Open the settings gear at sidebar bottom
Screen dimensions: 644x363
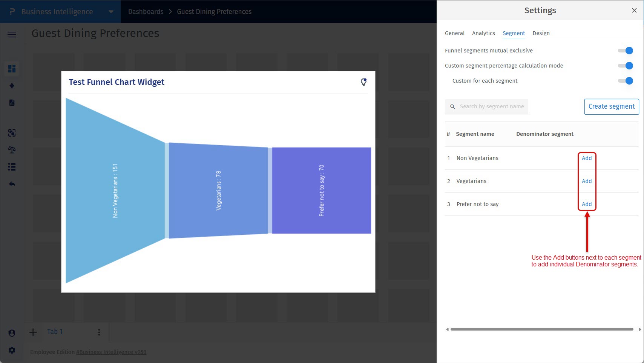pos(12,350)
